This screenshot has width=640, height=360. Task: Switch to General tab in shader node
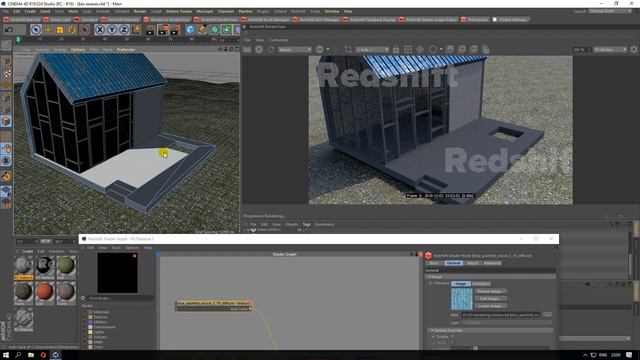(453, 263)
